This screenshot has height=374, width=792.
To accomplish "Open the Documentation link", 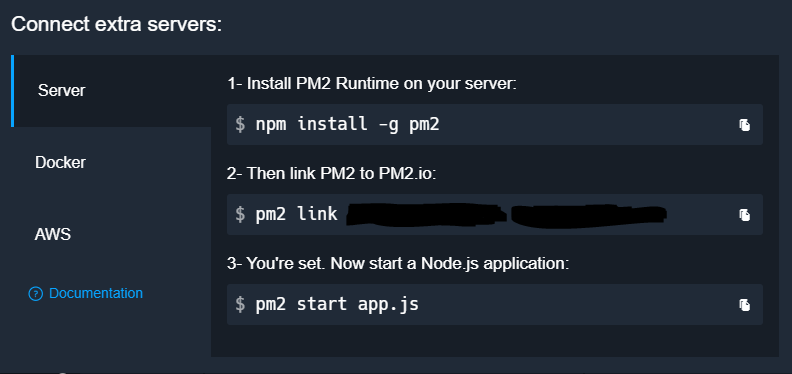I will coord(95,293).
